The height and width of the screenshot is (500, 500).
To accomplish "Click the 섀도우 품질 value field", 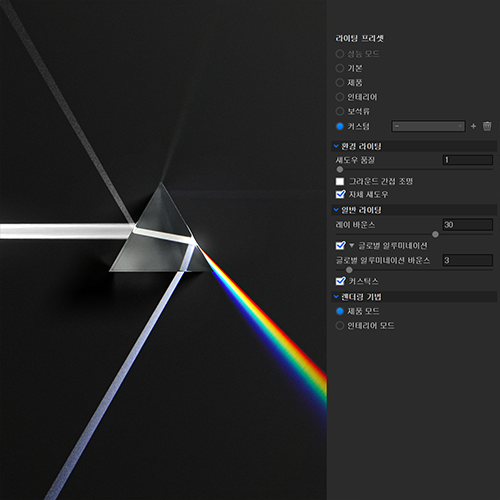I will (468, 160).
